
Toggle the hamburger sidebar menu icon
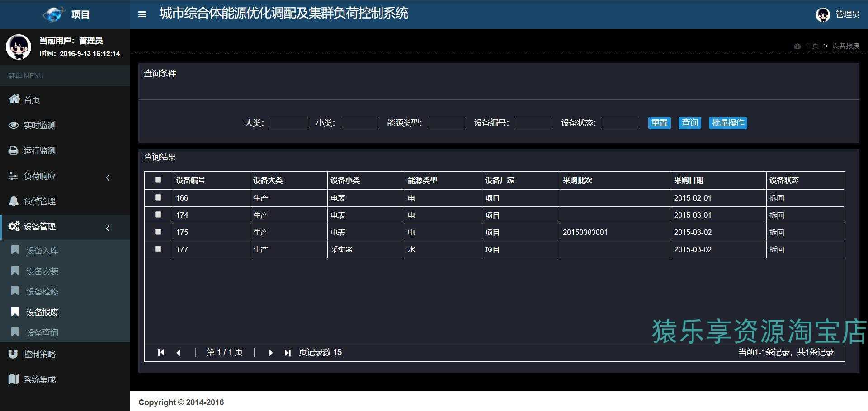click(x=142, y=14)
